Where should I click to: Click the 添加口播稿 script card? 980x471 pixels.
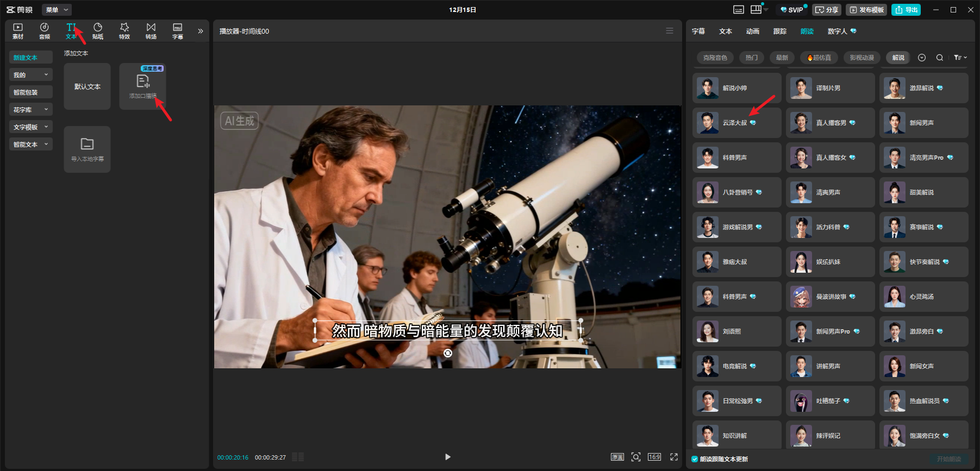(142, 86)
